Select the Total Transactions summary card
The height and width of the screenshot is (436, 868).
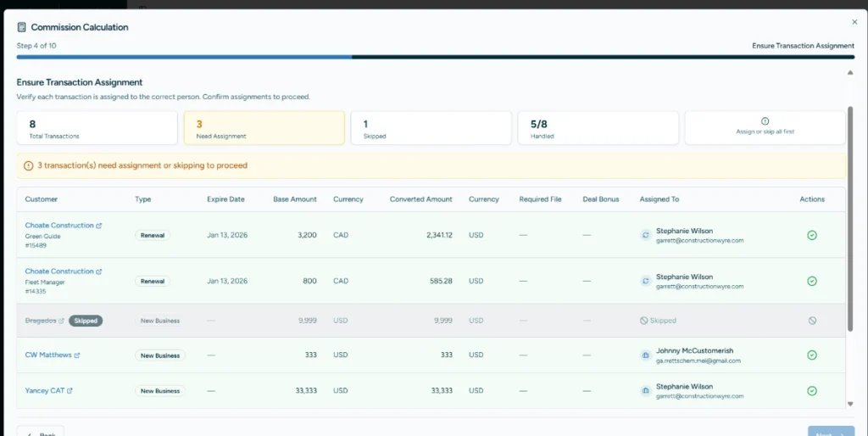click(x=97, y=128)
